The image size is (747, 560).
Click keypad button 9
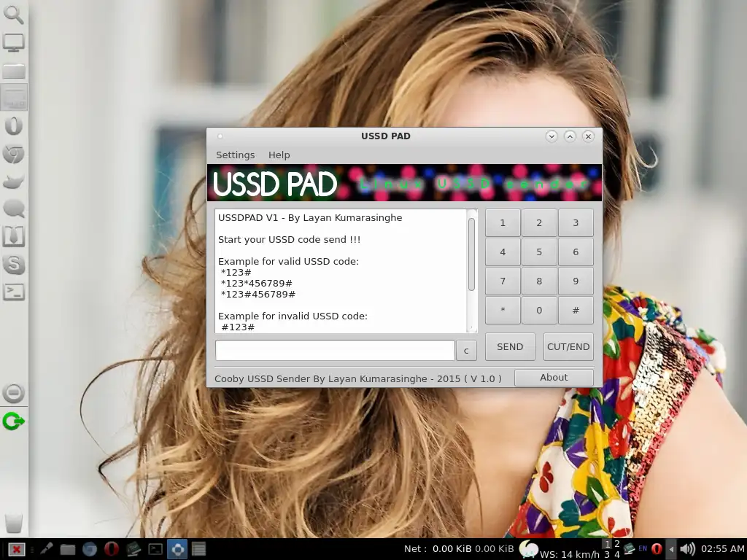pos(576,281)
